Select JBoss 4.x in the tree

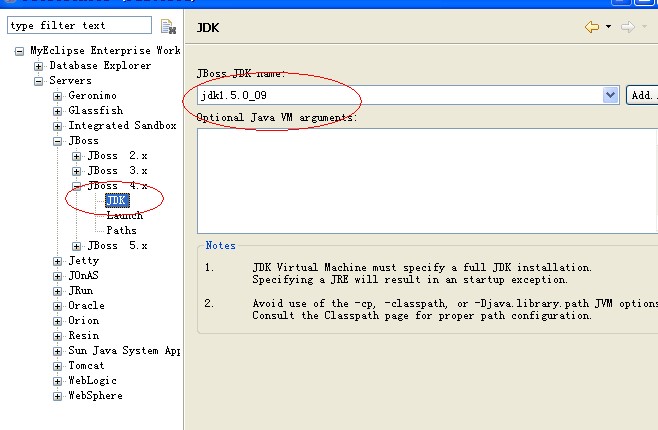pyautogui.click(x=118, y=185)
